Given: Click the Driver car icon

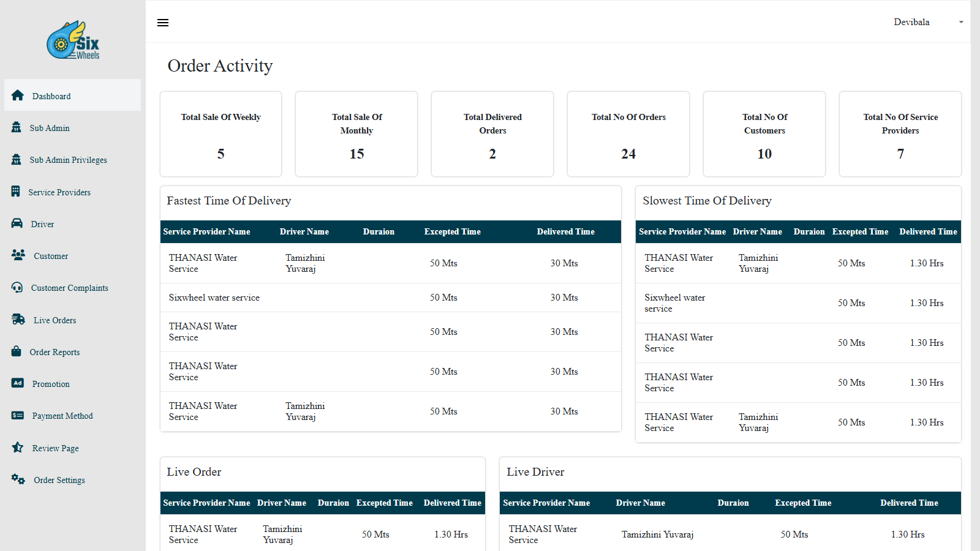Looking at the screenshot, I should point(17,223).
